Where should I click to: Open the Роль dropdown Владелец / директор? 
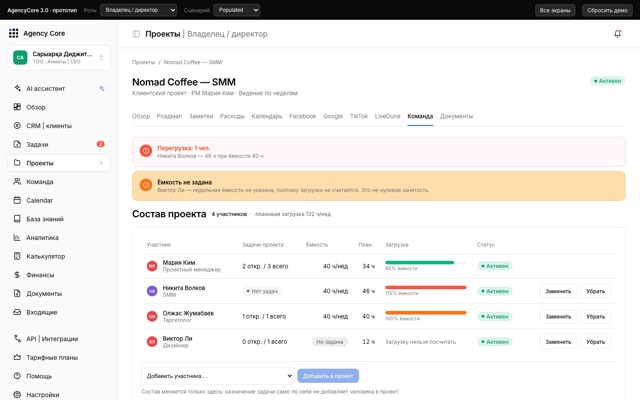139,10
